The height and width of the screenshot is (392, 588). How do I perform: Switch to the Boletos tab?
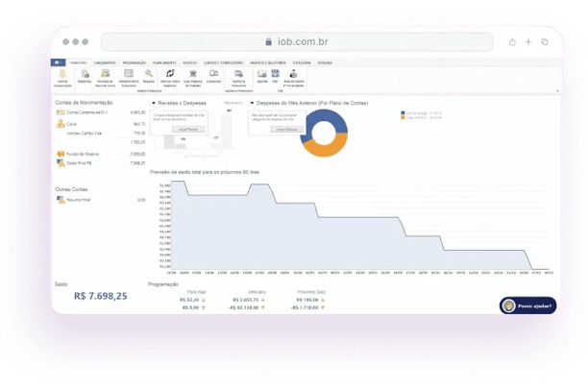tap(189, 62)
